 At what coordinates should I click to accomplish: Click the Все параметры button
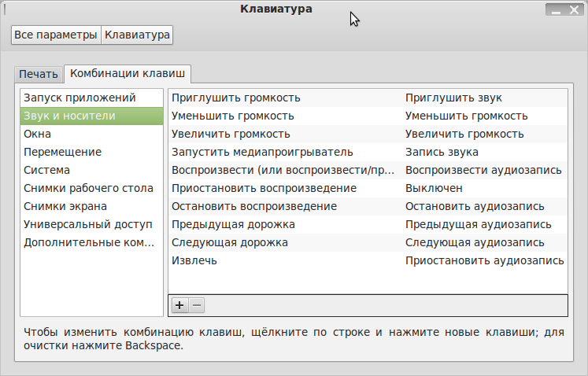click(x=56, y=35)
